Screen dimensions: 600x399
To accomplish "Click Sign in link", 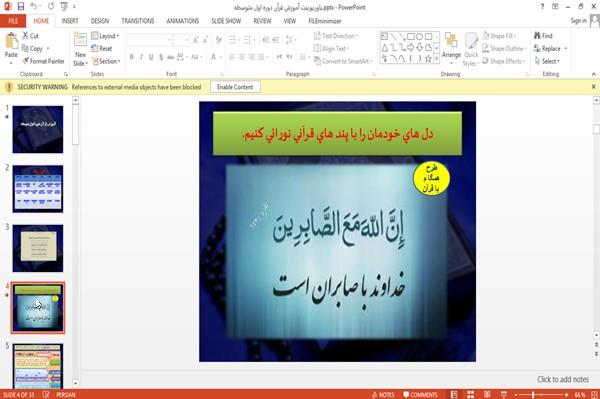I will click(578, 21).
